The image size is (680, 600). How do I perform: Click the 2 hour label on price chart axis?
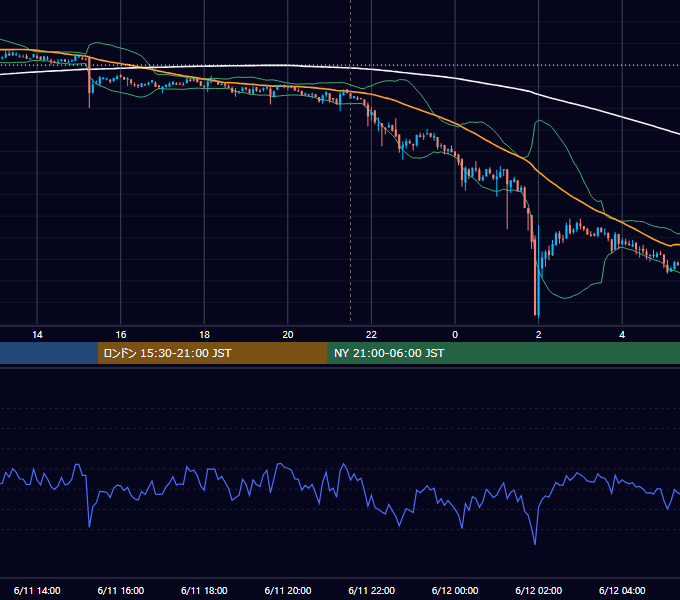[x=539, y=335]
